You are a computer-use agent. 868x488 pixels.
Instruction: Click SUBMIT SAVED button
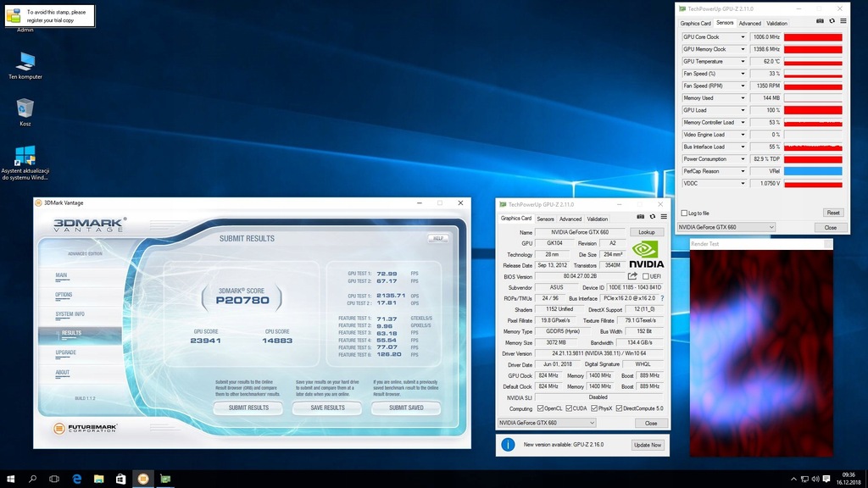(406, 408)
